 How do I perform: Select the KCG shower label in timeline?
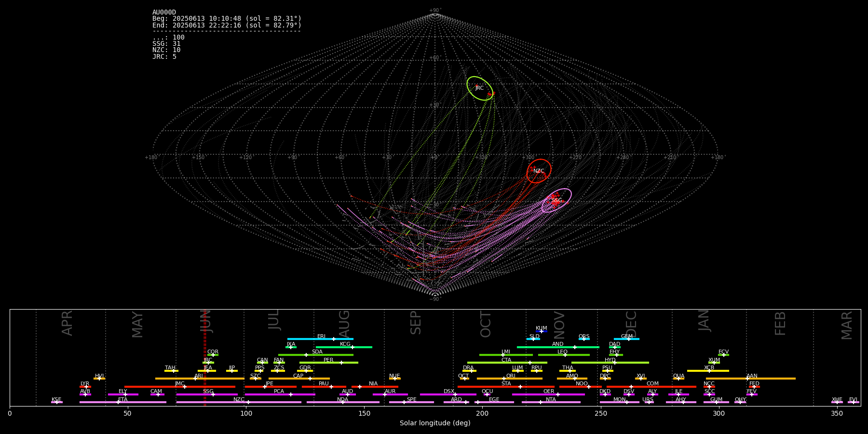[x=345, y=344]
